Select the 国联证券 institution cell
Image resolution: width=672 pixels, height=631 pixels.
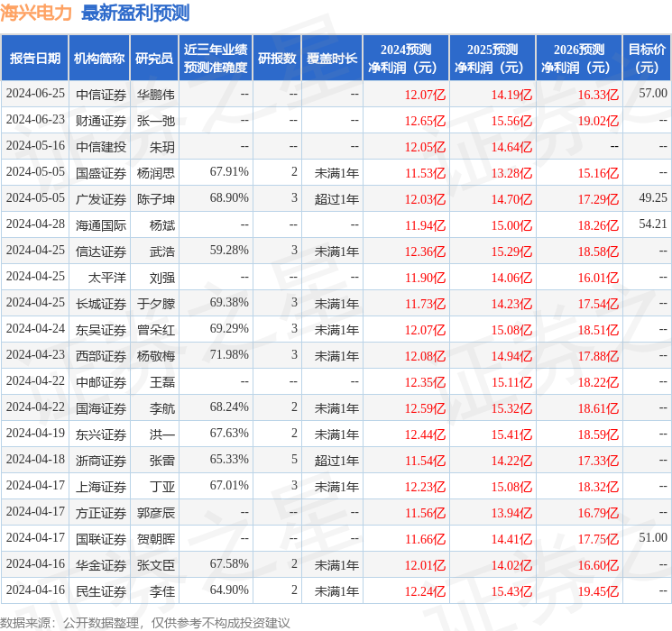[101, 539]
